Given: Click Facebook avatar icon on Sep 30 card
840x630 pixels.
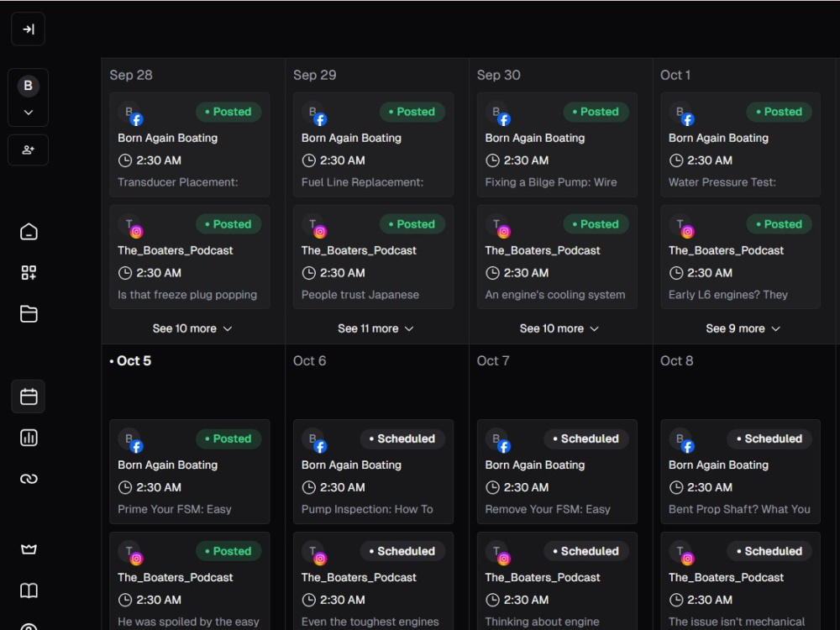Looking at the screenshot, I should click(497, 113).
